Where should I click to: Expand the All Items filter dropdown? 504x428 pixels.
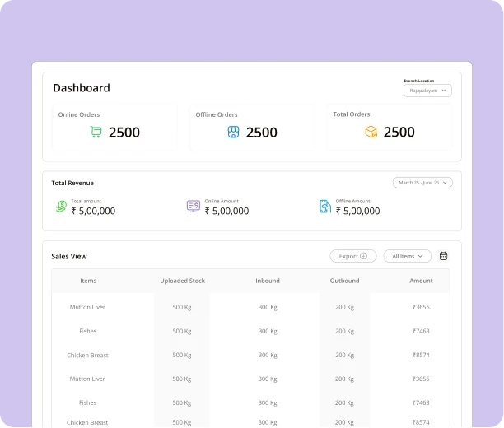pyautogui.click(x=408, y=256)
